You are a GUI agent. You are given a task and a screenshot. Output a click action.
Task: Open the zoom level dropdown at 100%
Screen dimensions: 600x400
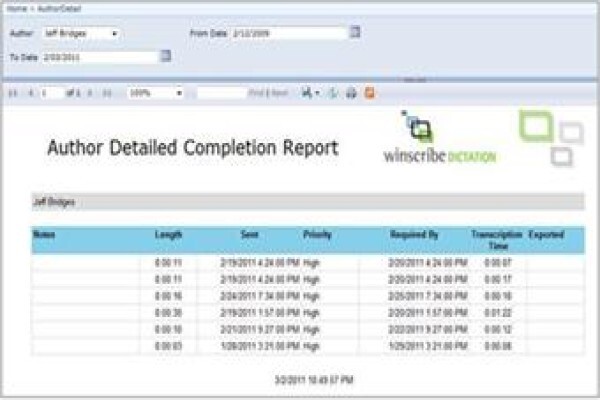155,93
